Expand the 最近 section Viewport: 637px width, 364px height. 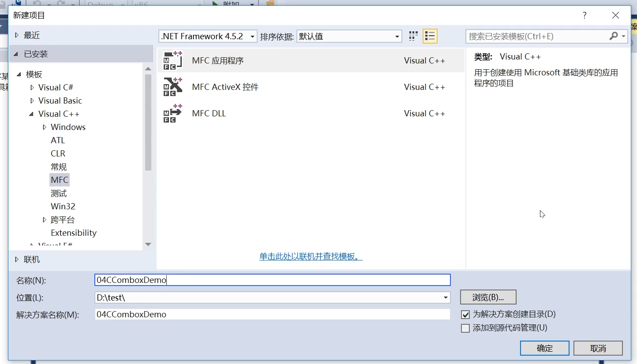[x=17, y=35]
